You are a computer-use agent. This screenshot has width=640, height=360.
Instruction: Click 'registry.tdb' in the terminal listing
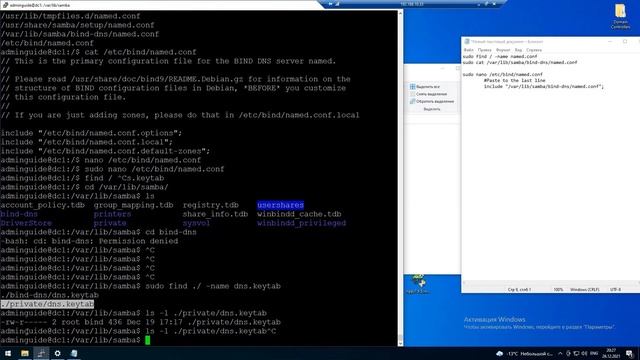click(211, 205)
